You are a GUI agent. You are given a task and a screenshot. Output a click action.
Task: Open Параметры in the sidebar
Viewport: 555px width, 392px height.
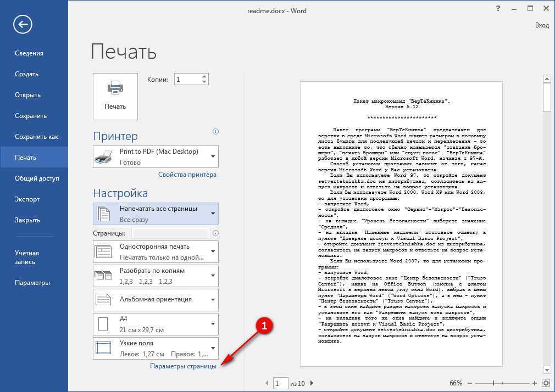tap(32, 283)
